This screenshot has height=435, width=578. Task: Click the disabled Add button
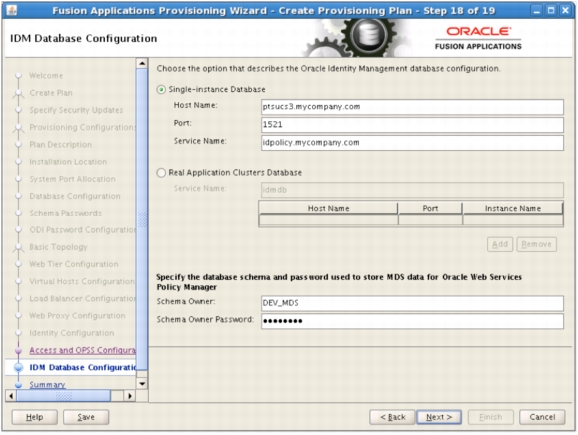tap(500, 244)
